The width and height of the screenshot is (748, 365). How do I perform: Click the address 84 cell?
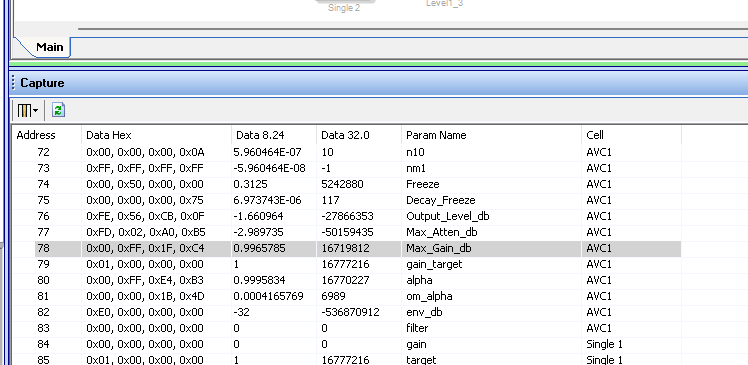coord(43,344)
